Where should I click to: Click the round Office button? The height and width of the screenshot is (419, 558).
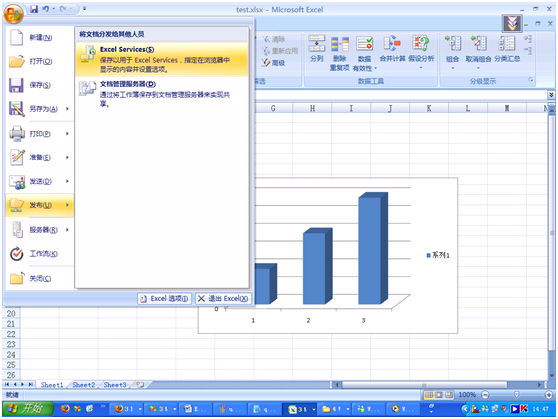point(13,14)
